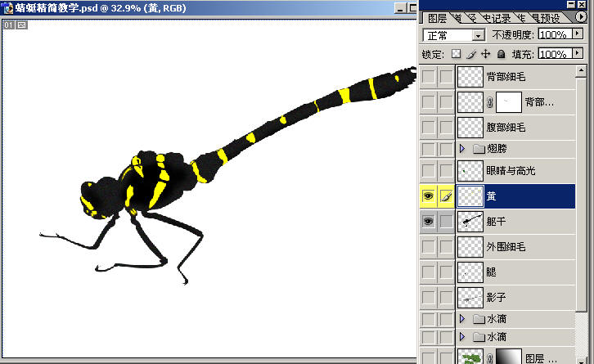Click the paintbrush indicator on 黃 layer
Screen dimensions: 594x364
click(x=446, y=196)
